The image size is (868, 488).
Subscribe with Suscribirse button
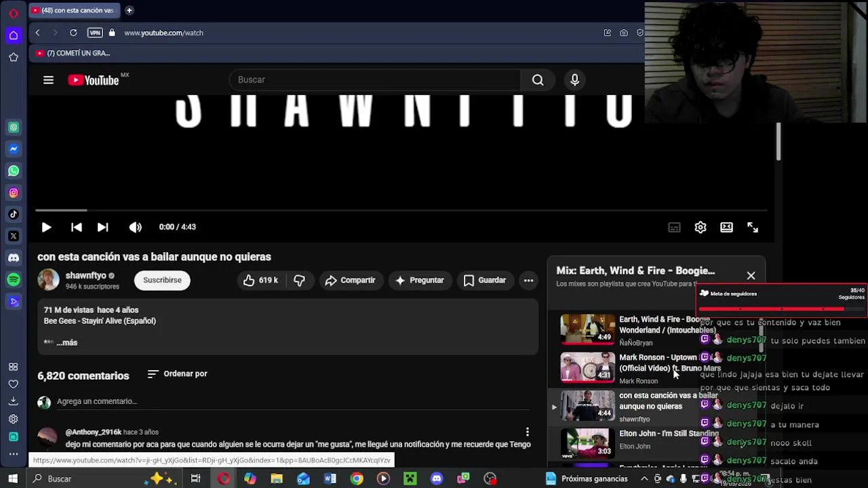click(162, 280)
